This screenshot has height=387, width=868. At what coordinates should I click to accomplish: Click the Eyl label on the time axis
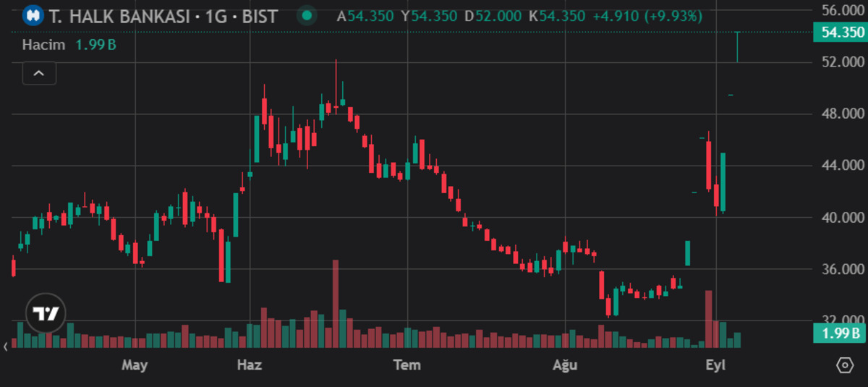click(x=715, y=365)
